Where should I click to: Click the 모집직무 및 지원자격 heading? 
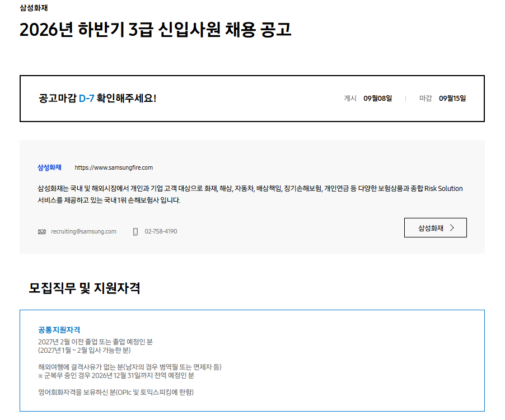coord(85,288)
